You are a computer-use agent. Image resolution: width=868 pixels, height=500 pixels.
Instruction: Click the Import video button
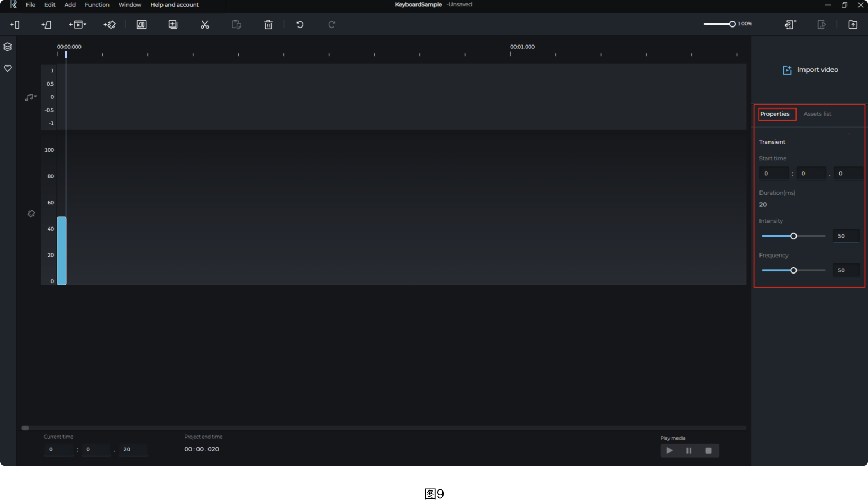[x=810, y=69]
